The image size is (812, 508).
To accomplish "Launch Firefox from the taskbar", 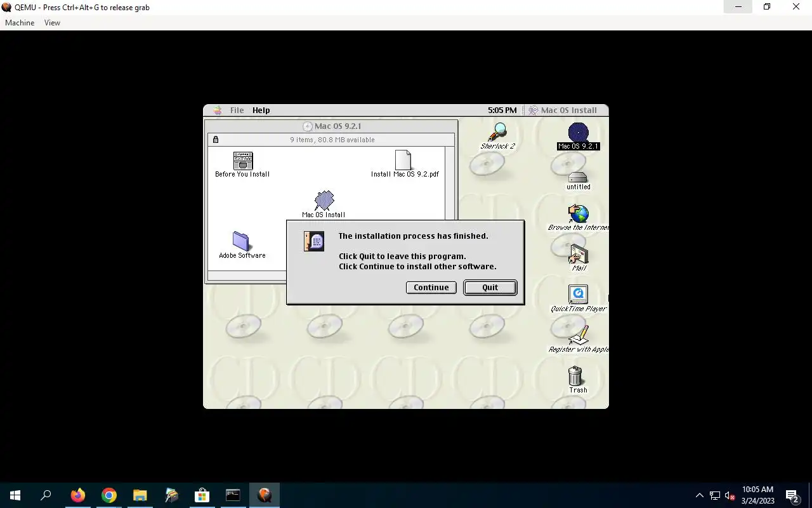I will coord(77,495).
